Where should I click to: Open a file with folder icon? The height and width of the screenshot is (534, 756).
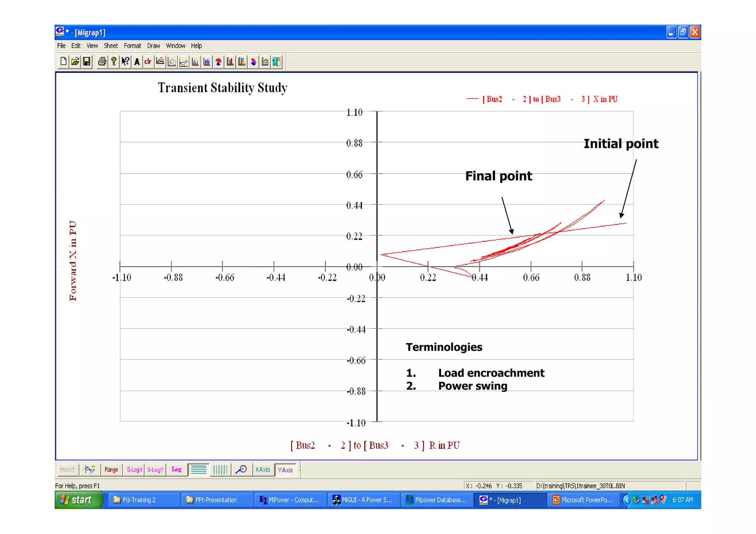point(75,62)
